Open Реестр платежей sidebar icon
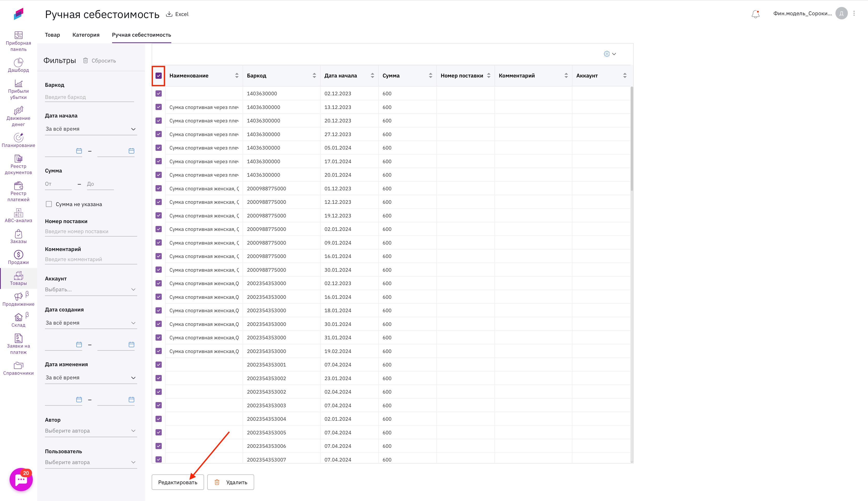Screen dimensions: 868x501 pyautogui.click(x=18, y=186)
